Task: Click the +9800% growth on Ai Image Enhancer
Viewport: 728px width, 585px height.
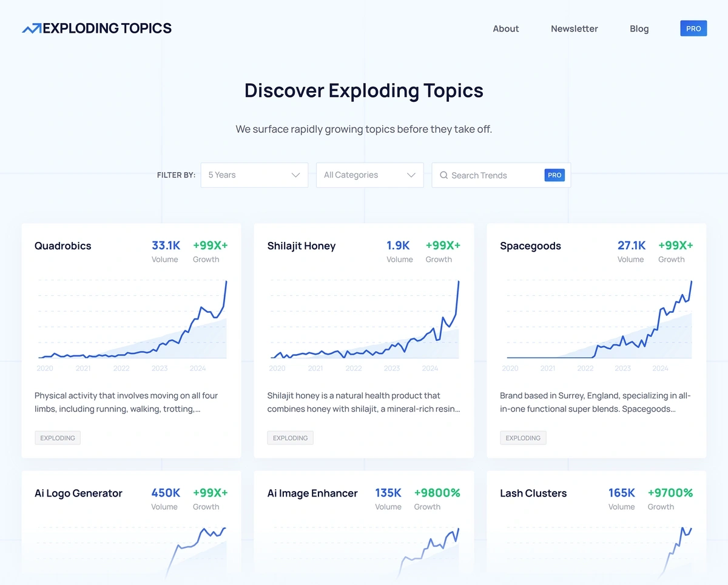Action: pos(437,493)
